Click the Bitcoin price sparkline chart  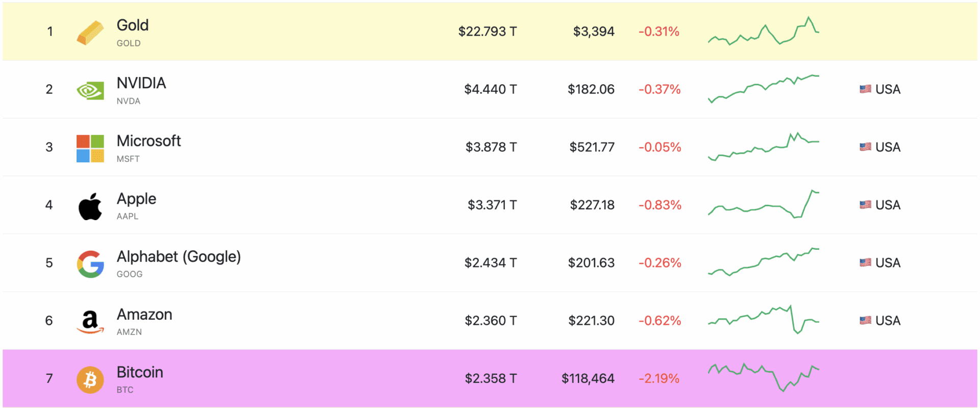(x=763, y=378)
